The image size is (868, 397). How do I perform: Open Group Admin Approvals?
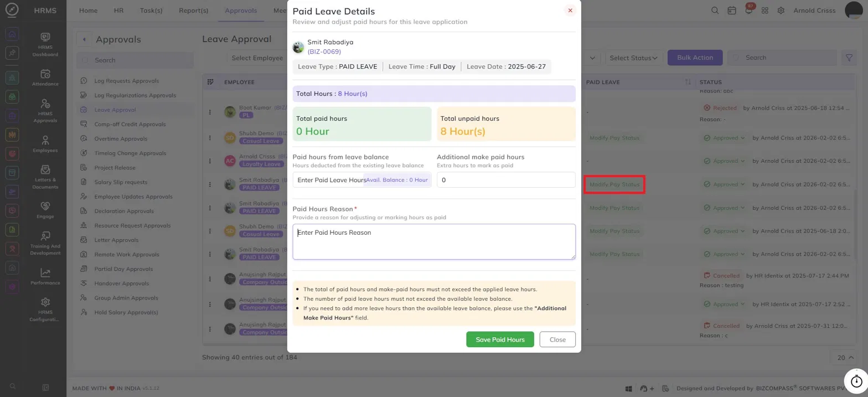125,297
